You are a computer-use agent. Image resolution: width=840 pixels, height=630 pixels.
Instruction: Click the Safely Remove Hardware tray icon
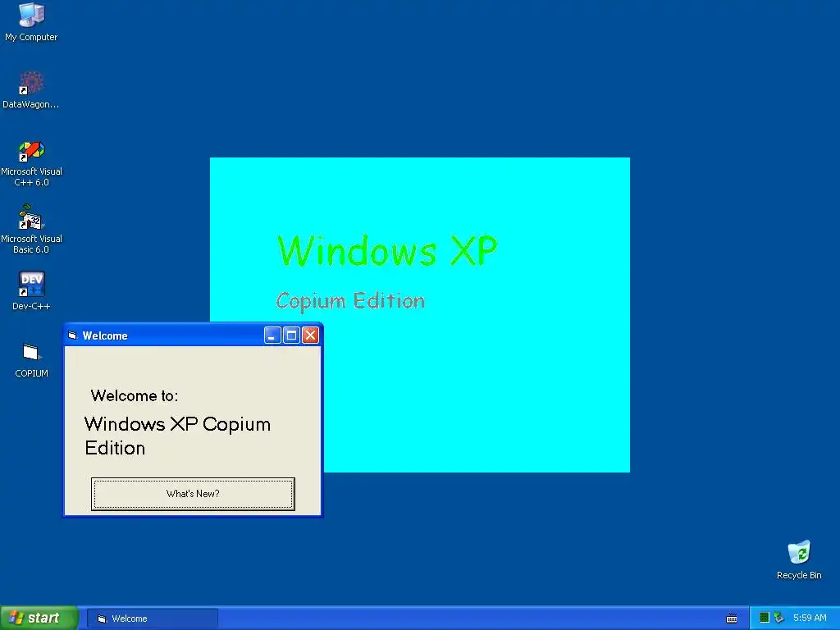(x=779, y=618)
